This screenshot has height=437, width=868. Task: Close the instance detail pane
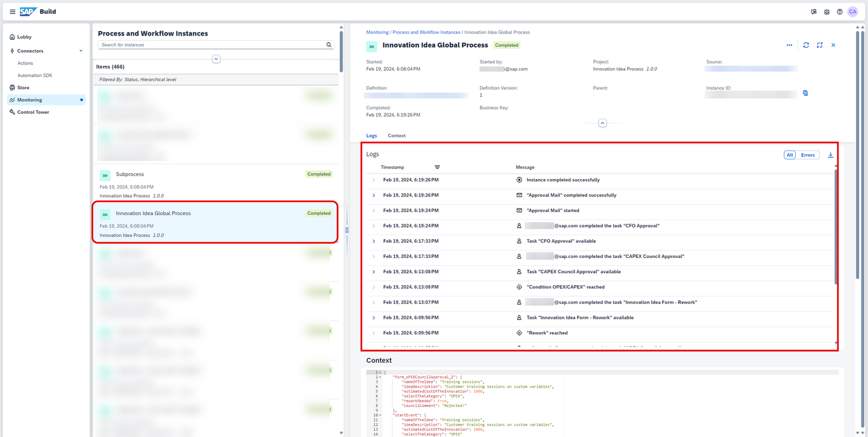point(834,45)
